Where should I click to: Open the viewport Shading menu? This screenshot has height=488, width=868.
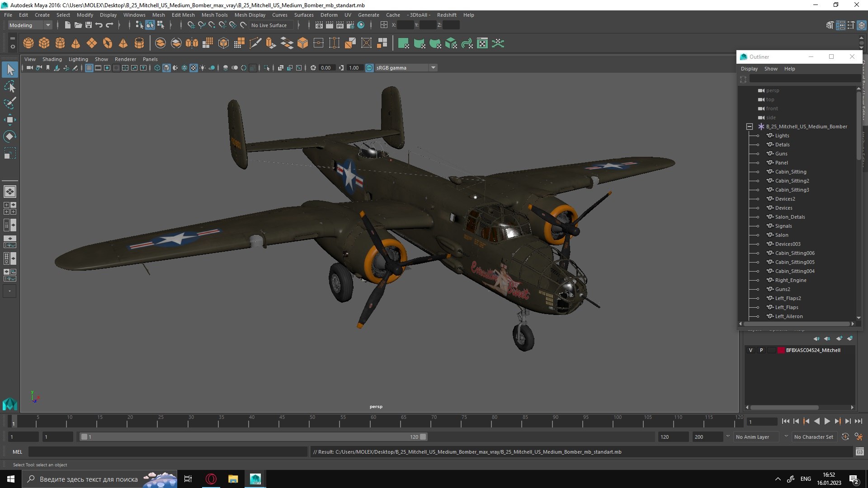click(52, 59)
